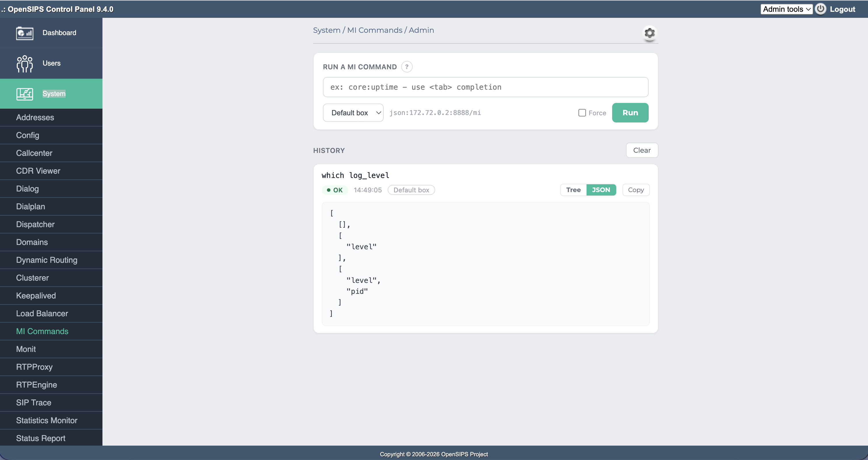Open the CDR Viewer tool

coord(51,171)
